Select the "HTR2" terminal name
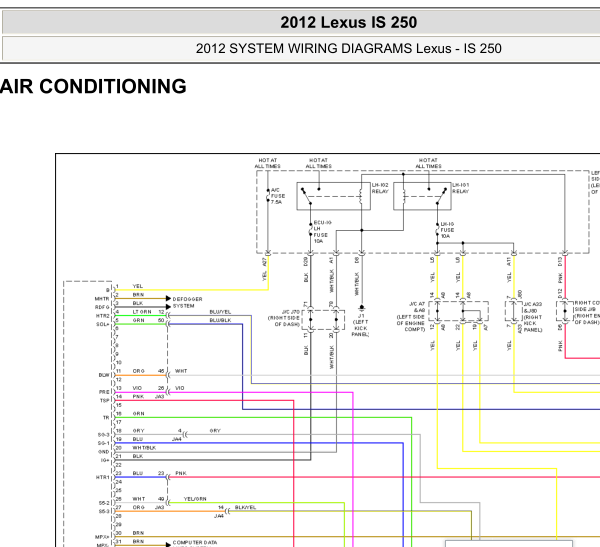Image resolution: width=600 pixels, height=547 pixels. [102, 316]
